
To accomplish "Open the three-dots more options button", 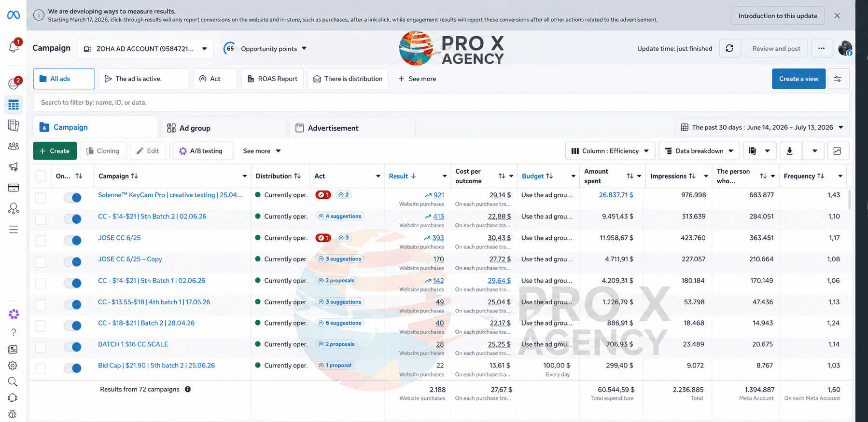I will click(822, 48).
